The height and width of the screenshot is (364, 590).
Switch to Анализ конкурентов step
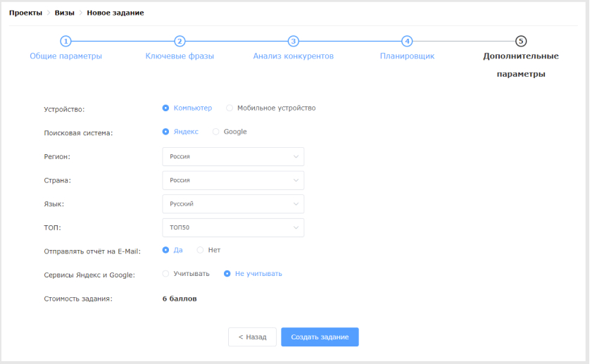293,56
